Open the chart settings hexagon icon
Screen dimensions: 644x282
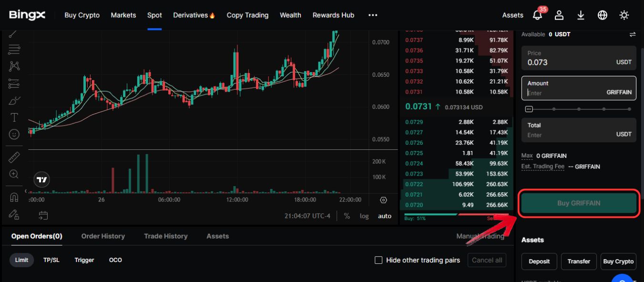384,200
